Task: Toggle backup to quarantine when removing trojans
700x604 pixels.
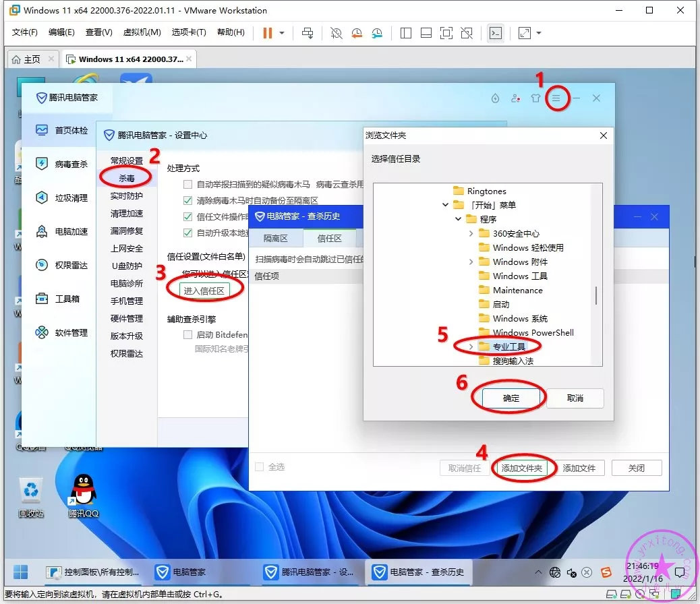Action: pos(188,201)
